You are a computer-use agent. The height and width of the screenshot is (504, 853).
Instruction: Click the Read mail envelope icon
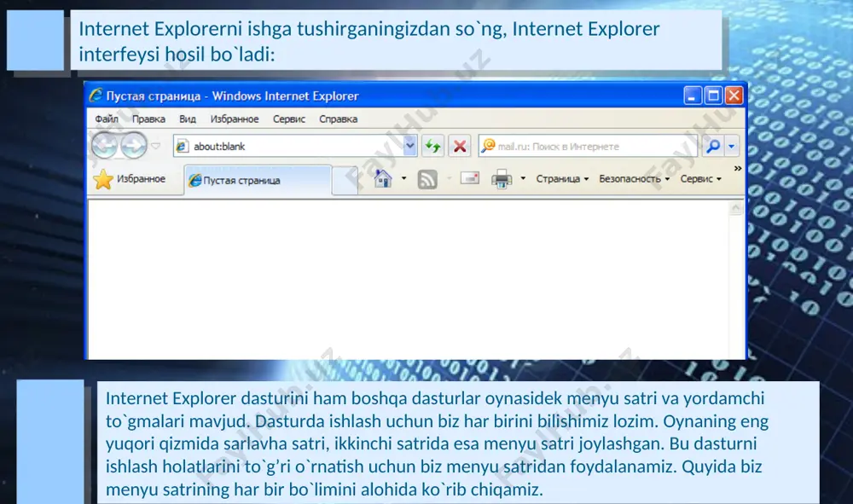pyautogui.click(x=469, y=177)
